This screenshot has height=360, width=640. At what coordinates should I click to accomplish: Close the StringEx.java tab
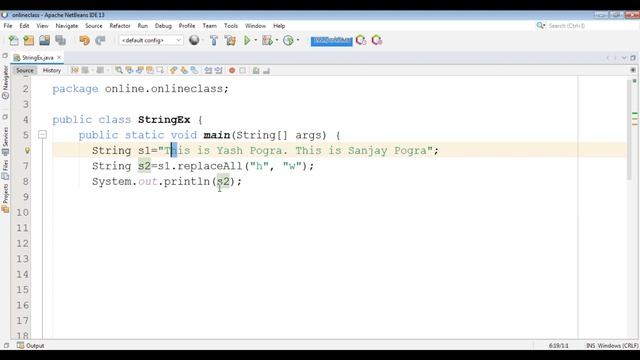pos(59,58)
